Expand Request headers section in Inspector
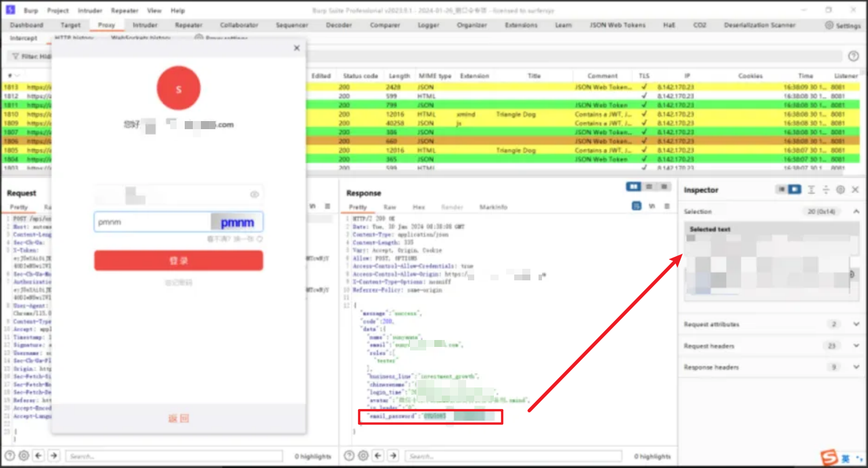 click(856, 346)
